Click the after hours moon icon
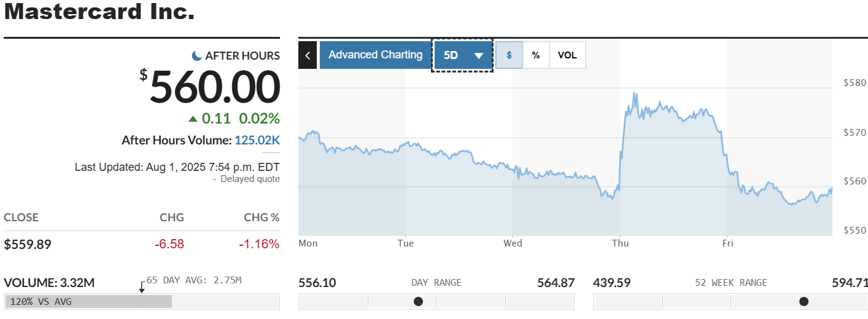This screenshot has width=868, height=319. point(196,56)
